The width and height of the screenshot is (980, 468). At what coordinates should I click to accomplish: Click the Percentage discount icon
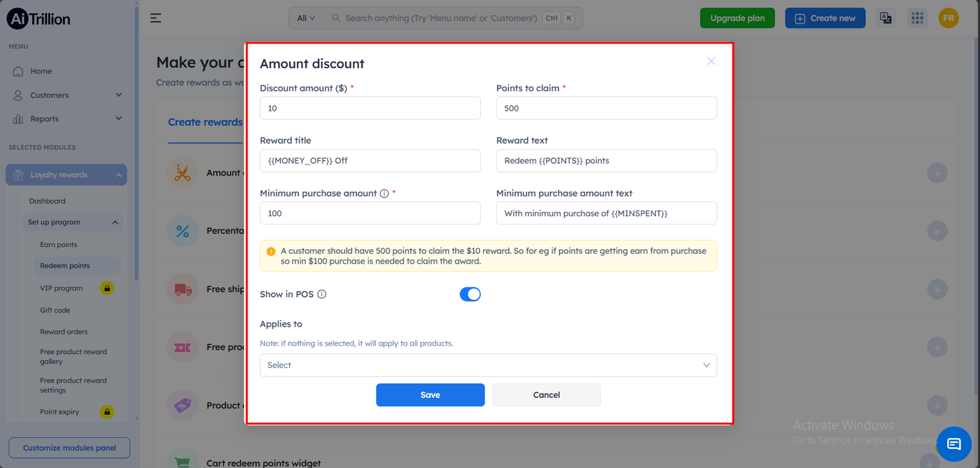183,231
